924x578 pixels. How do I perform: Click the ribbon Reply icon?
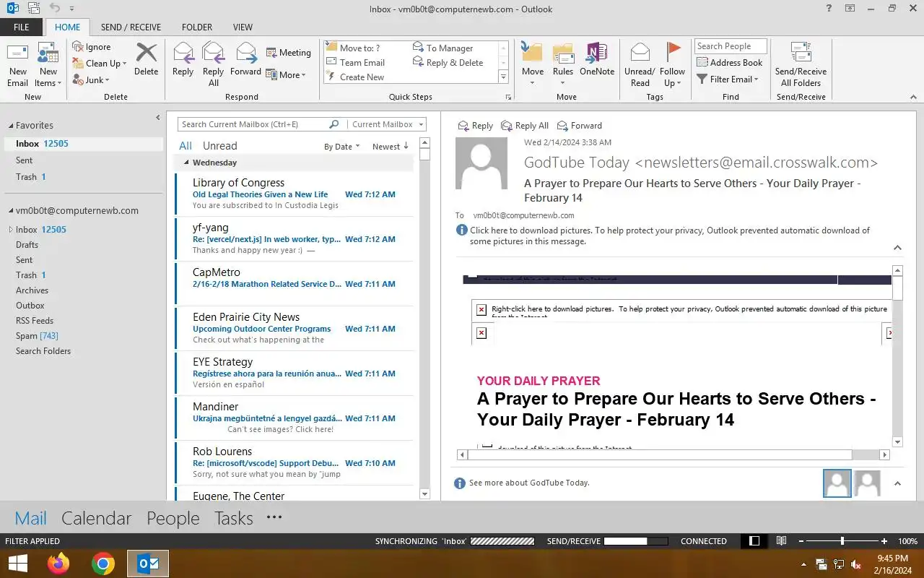click(x=183, y=53)
